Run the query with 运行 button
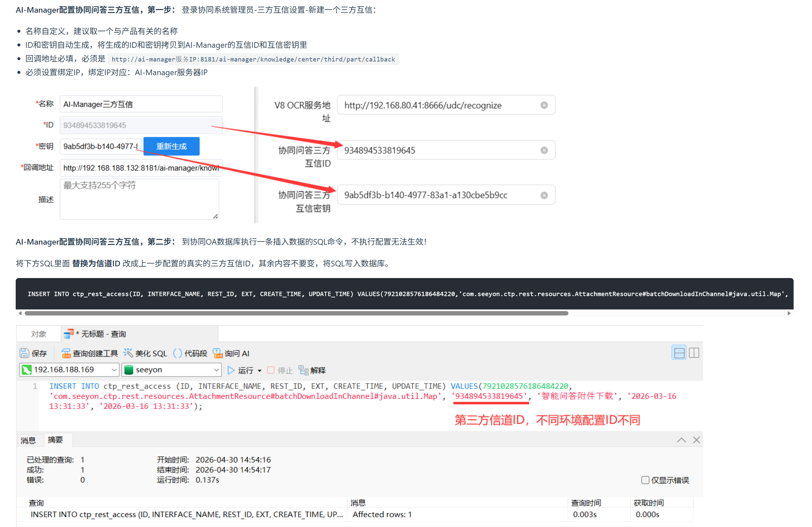Viewport: 812px width, 527px height. coord(241,370)
